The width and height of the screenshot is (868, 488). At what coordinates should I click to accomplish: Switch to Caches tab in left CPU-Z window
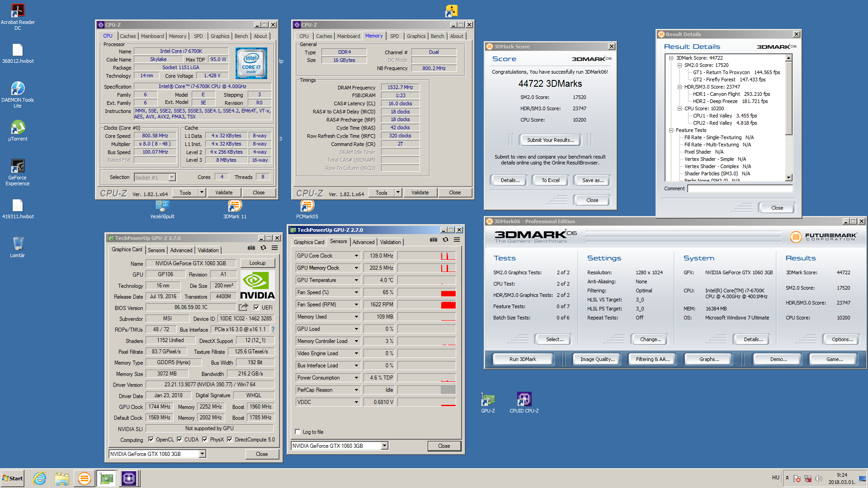[x=127, y=36]
